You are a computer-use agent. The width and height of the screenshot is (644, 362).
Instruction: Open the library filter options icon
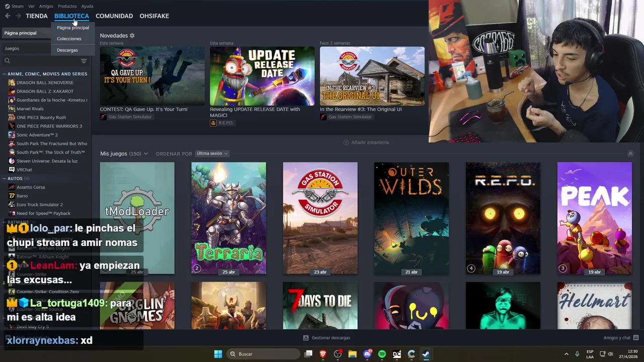pyautogui.click(x=84, y=61)
